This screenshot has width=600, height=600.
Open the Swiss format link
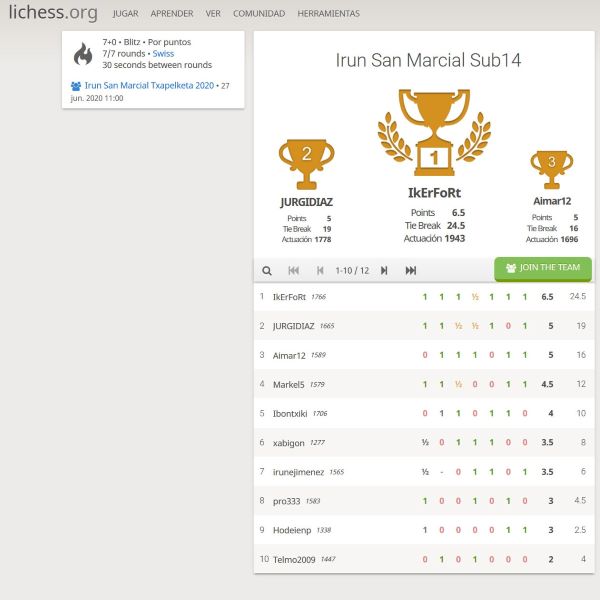point(163,54)
